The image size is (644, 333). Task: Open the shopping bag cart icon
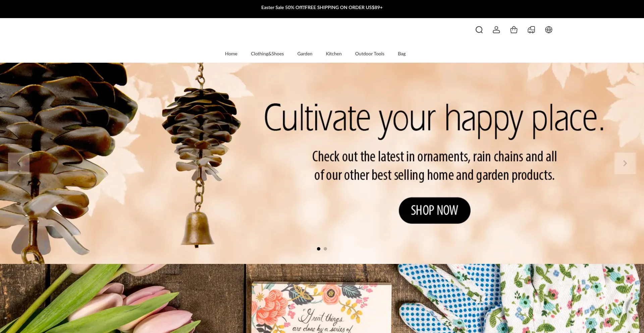[x=514, y=30]
